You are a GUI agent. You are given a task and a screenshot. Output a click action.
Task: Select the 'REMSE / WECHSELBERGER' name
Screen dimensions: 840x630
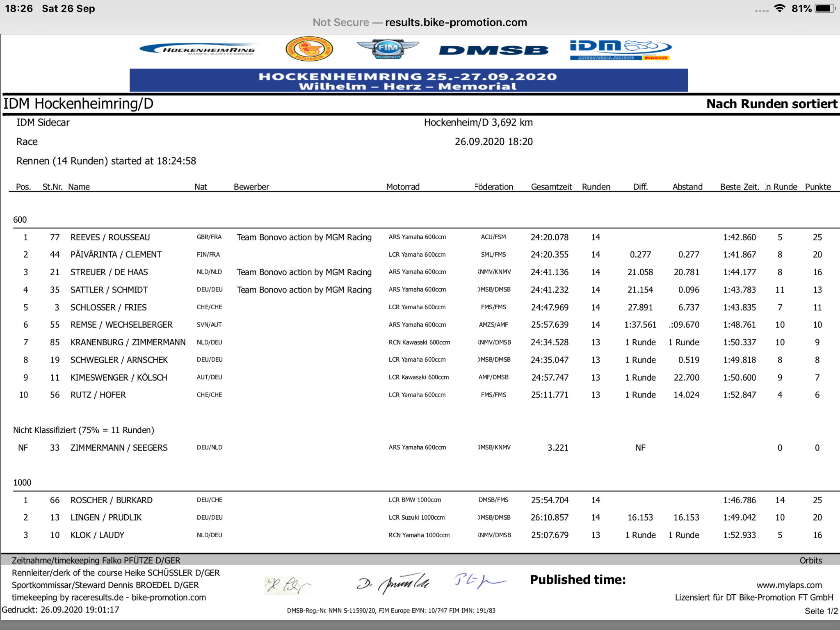click(121, 324)
